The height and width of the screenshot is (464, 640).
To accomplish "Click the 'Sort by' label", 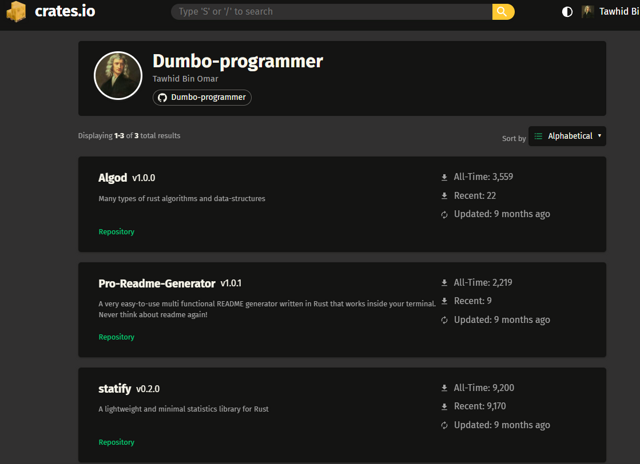I will pos(514,138).
